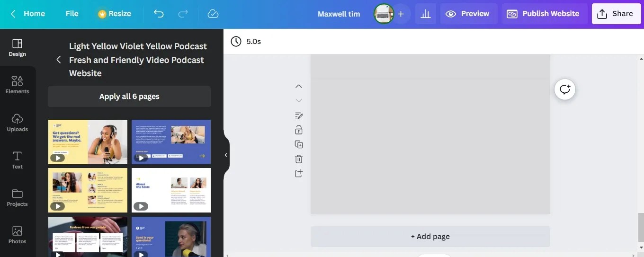Select the blue text-and-photo template page
644x257 pixels.
[x=171, y=142]
